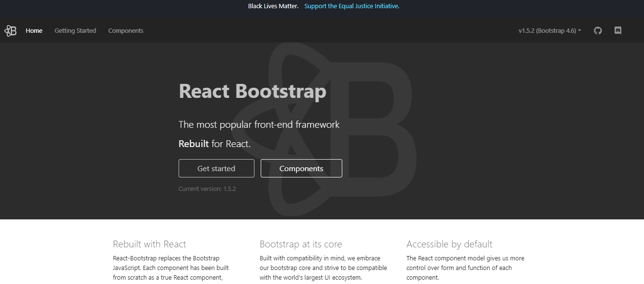This screenshot has width=644, height=284.
Task: Select Components in the top navbar
Action: click(x=126, y=31)
